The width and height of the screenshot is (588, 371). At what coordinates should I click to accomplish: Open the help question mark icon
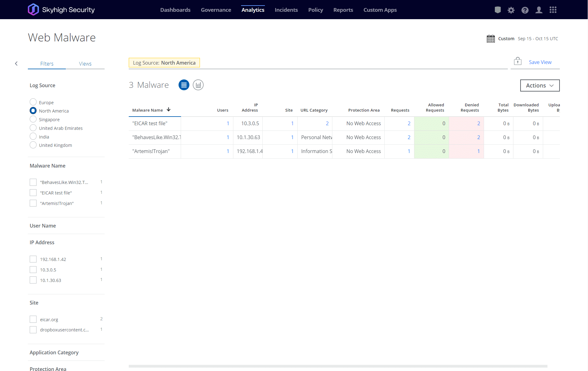[x=525, y=10]
